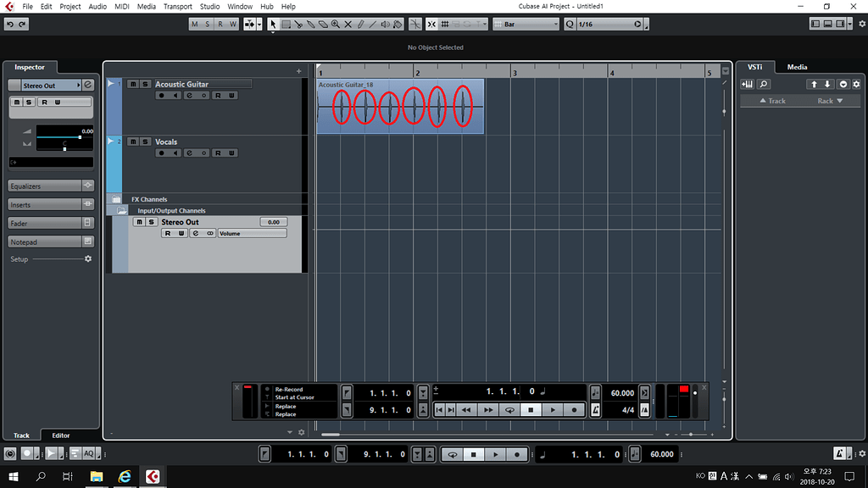Choose the Split scissors tool
The width and height of the screenshot is (868, 488).
[298, 24]
